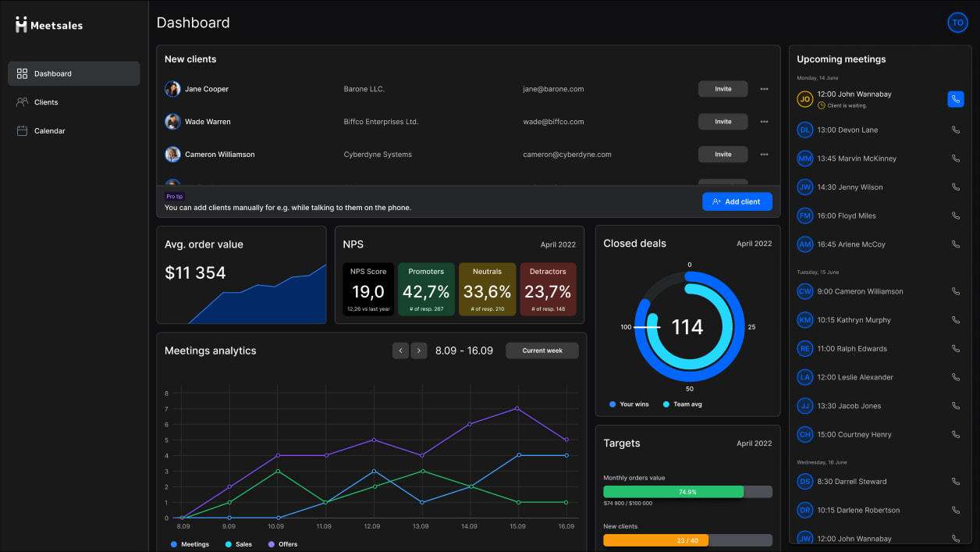Click the Add client button
Image resolution: width=980 pixels, height=552 pixels.
pyautogui.click(x=737, y=201)
